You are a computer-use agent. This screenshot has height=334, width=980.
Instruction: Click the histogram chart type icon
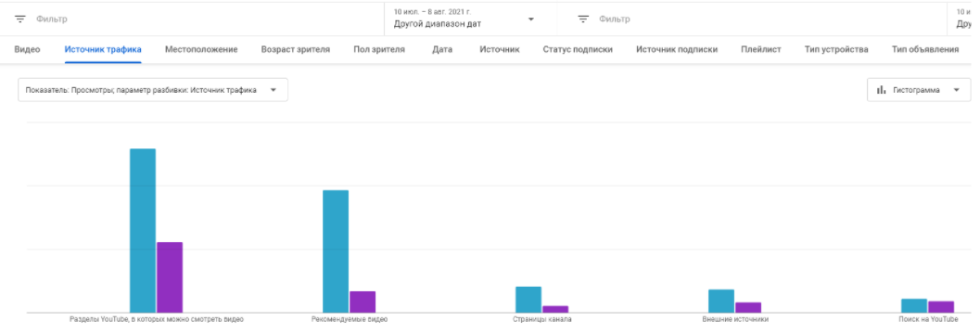point(881,90)
